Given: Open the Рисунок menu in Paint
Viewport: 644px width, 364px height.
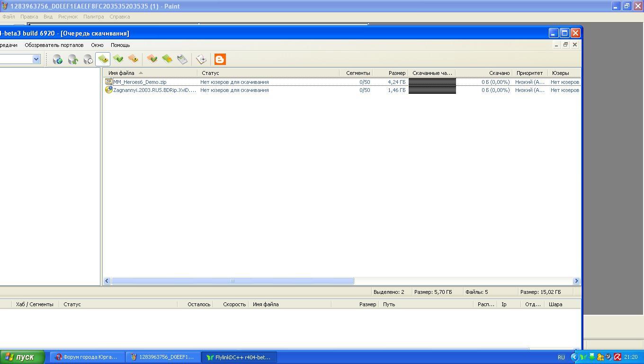Looking at the screenshot, I should (x=68, y=17).
